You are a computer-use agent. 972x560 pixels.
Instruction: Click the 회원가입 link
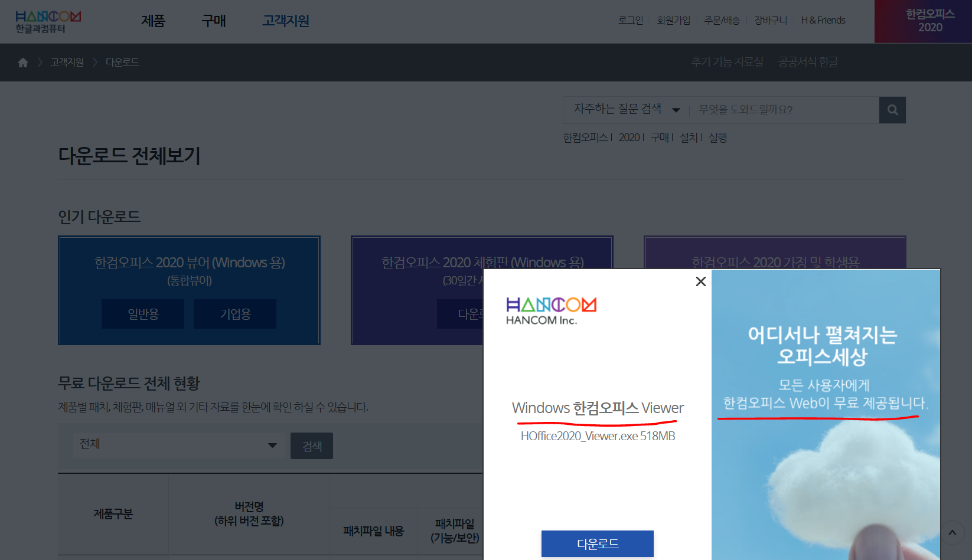tap(673, 21)
